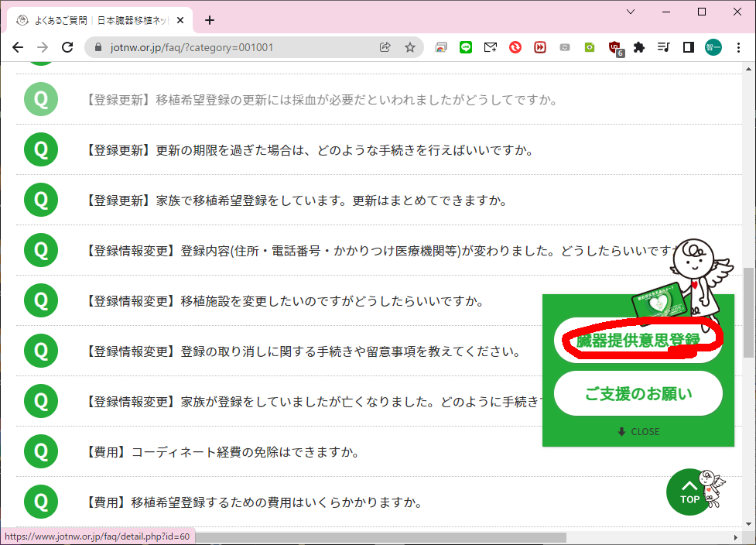The width and height of the screenshot is (756, 545).
Task: Click the TOP scroll-to-top button
Action: coord(689,492)
